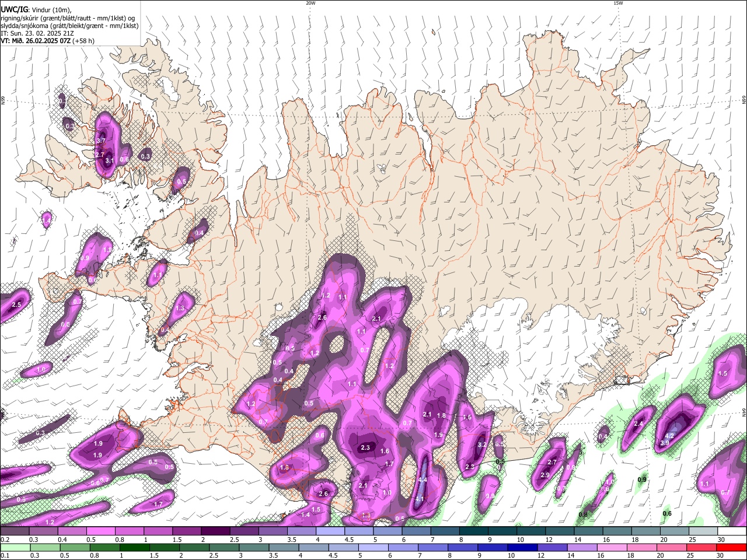Click the 0.2 label on top legend row
Viewport: 747px width, 560px height.
[x=5, y=540]
